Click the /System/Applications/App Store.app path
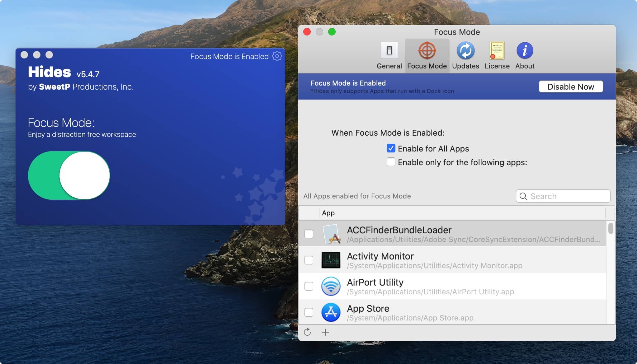The height and width of the screenshot is (364, 637). click(410, 318)
